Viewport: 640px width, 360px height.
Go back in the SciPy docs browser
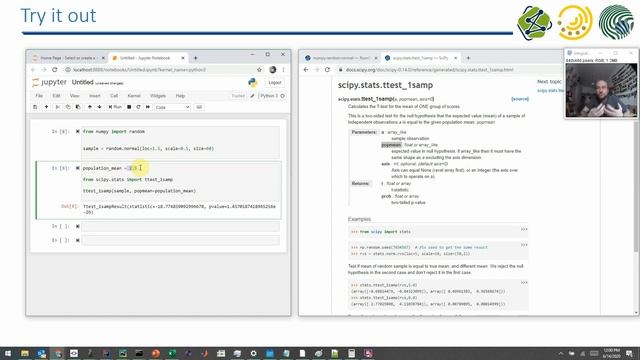pos(306,70)
